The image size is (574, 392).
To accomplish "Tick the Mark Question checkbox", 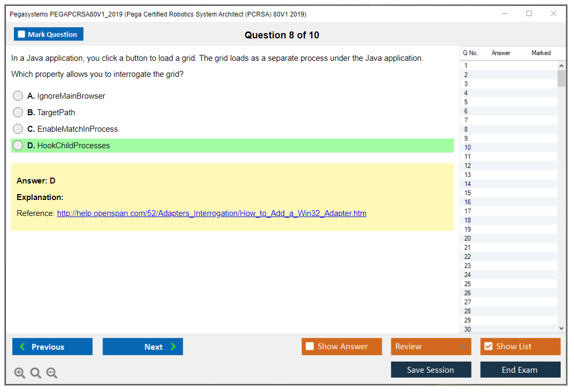I will pos(22,35).
